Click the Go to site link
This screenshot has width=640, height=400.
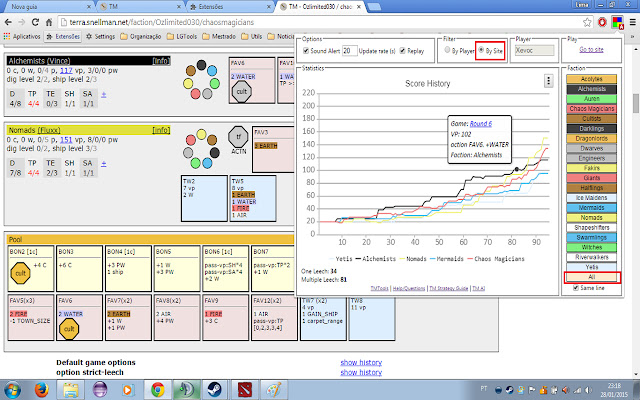(x=591, y=49)
